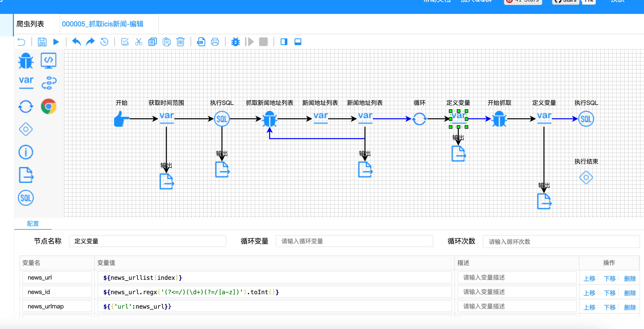Click the save icon in the toolbar
644x329 pixels.
coord(42,42)
